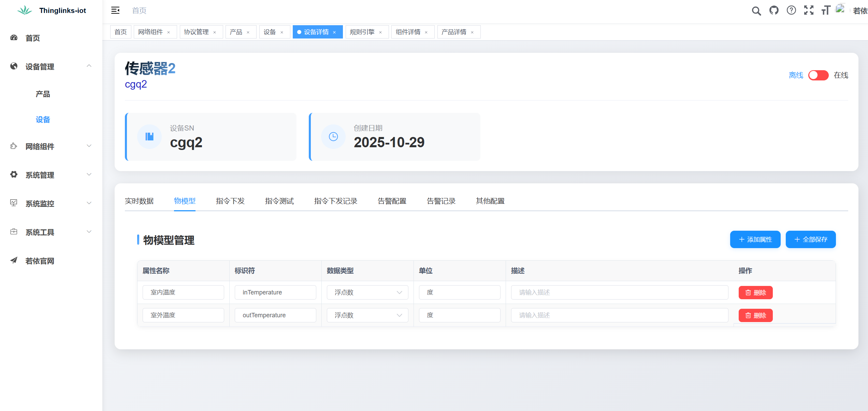The image size is (868, 411).
Task: Open the font size setting icon
Action: pyautogui.click(x=826, y=11)
